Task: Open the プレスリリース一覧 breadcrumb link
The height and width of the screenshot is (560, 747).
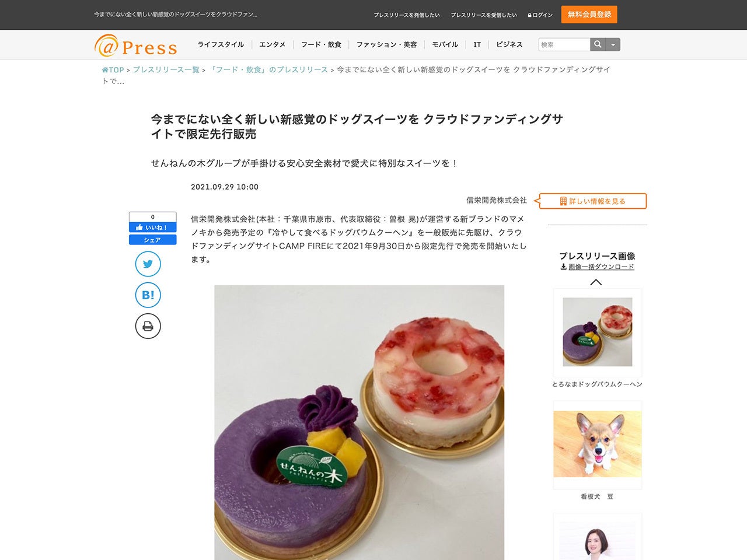Action: tap(166, 69)
